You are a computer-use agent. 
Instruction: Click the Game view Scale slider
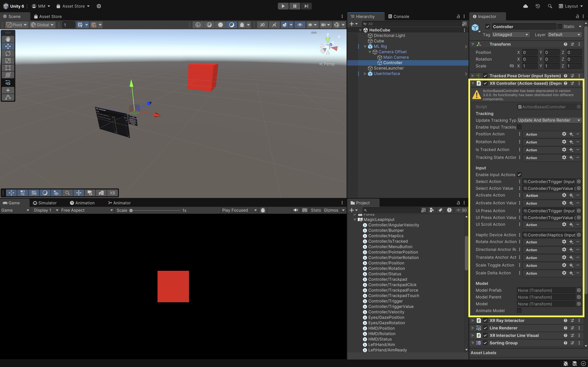[156, 211]
